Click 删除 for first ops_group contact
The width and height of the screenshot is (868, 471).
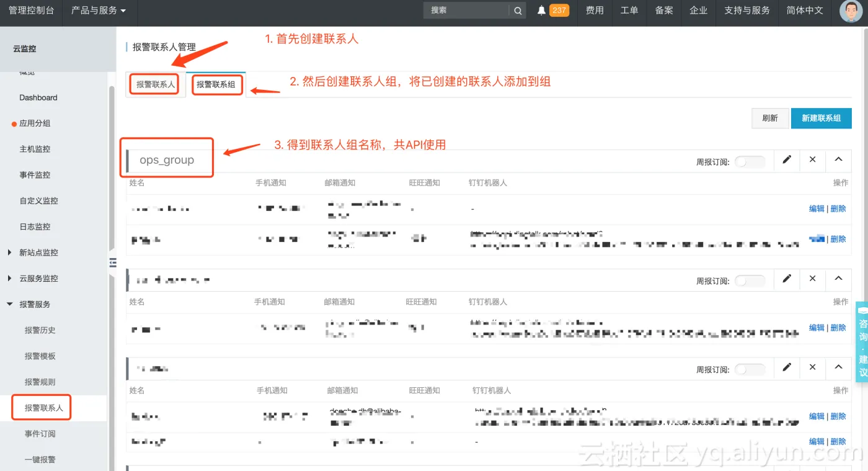[838, 209]
